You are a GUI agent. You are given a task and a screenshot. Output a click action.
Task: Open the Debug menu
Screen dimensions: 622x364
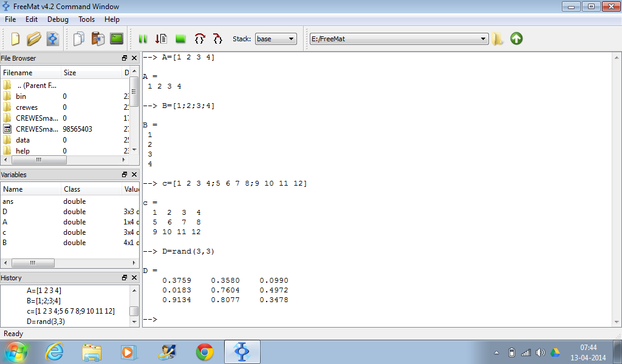click(58, 19)
